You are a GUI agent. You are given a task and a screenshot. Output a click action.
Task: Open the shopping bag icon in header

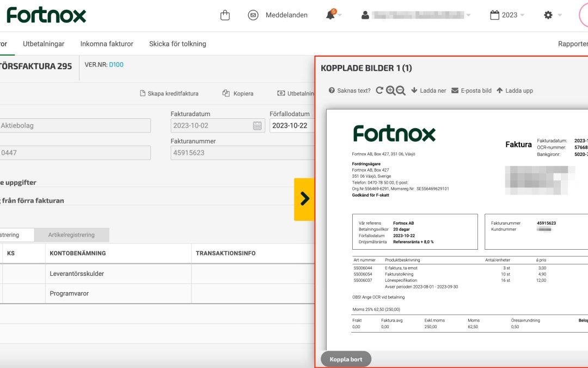coord(225,15)
